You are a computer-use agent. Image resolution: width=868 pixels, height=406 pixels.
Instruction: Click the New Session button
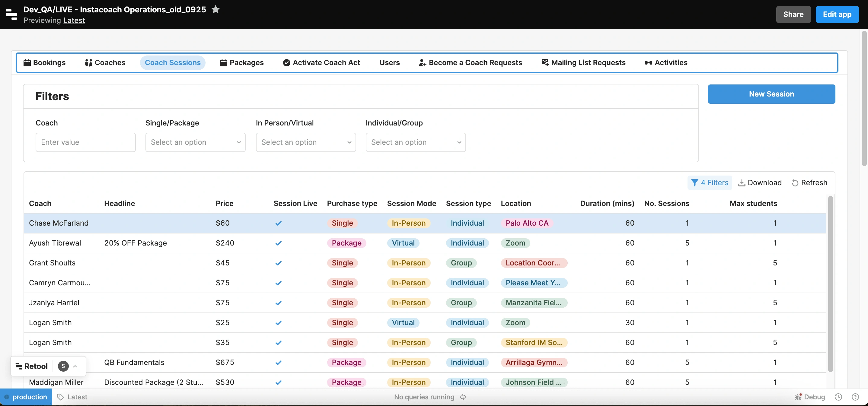click(771, 94)
